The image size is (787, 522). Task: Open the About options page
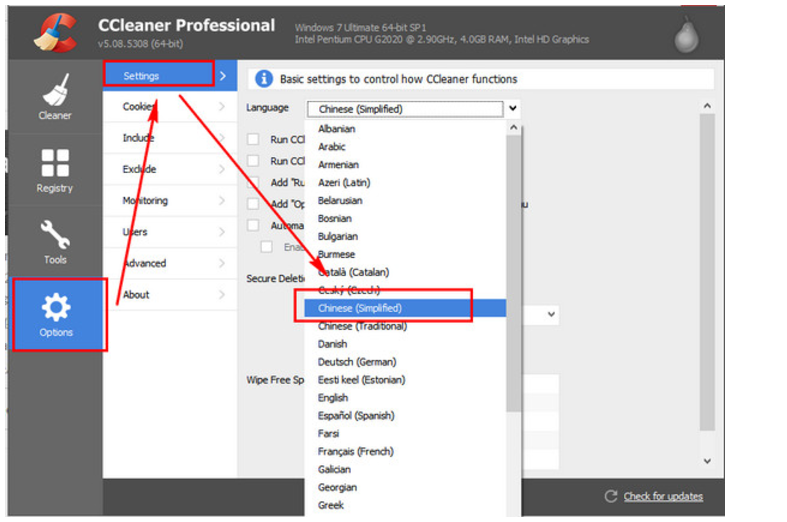click(170, 295)
